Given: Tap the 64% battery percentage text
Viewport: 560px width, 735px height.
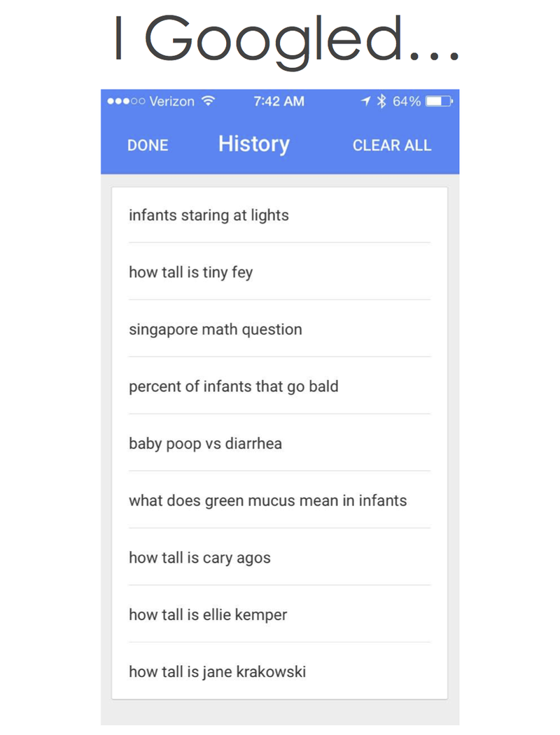Looking at the screenshot, I should pyautogui.click(x=407, y=101).
